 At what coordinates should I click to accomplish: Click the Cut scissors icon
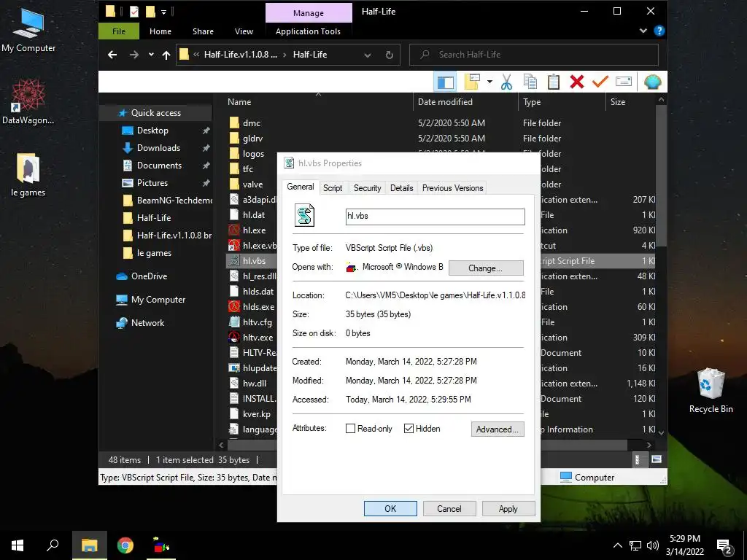point(506,82)
